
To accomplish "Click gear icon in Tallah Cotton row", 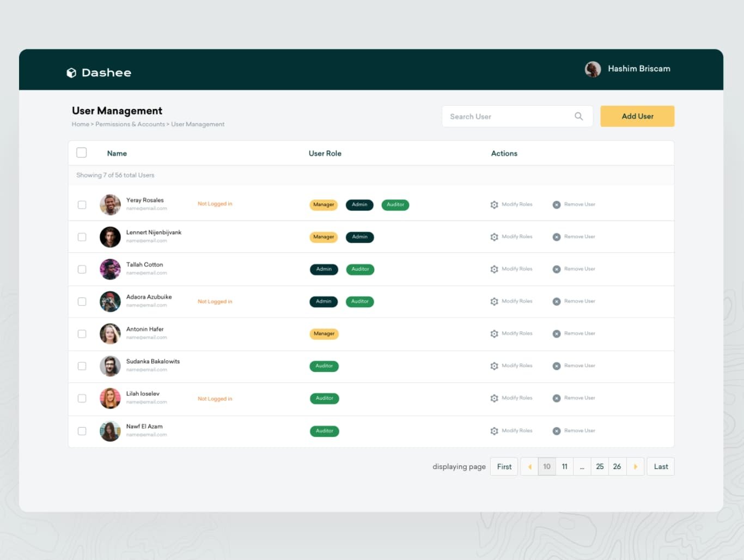I will [494, 269].
